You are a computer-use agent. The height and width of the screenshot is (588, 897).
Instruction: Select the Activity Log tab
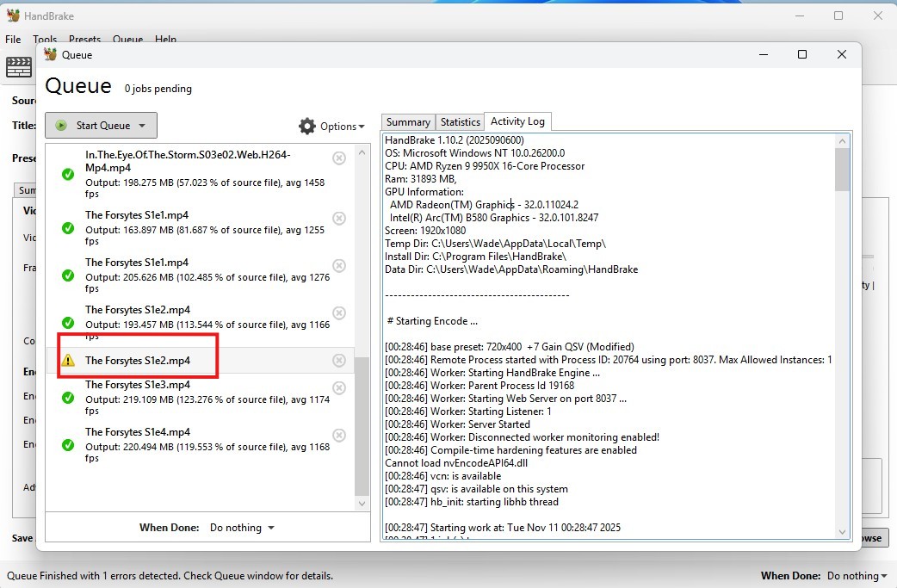point(517,121)
